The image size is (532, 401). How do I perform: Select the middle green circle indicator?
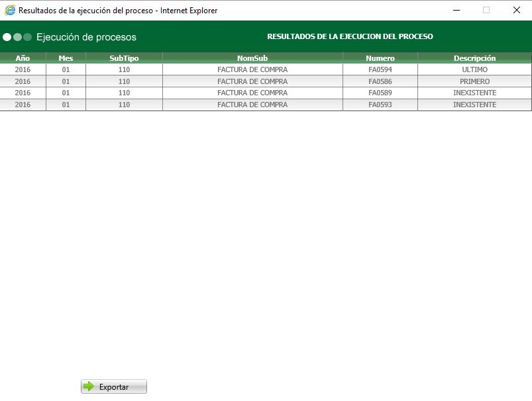pos(17,37)
